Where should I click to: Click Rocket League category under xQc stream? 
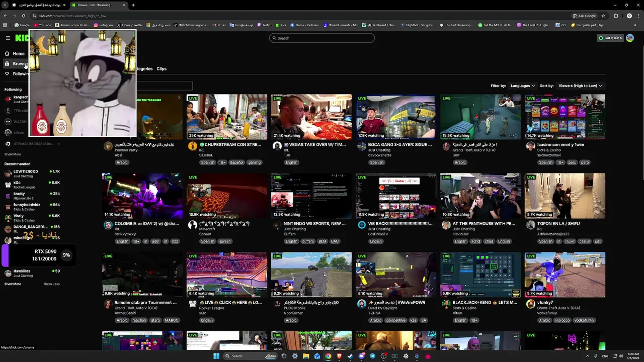click(211, 308)
